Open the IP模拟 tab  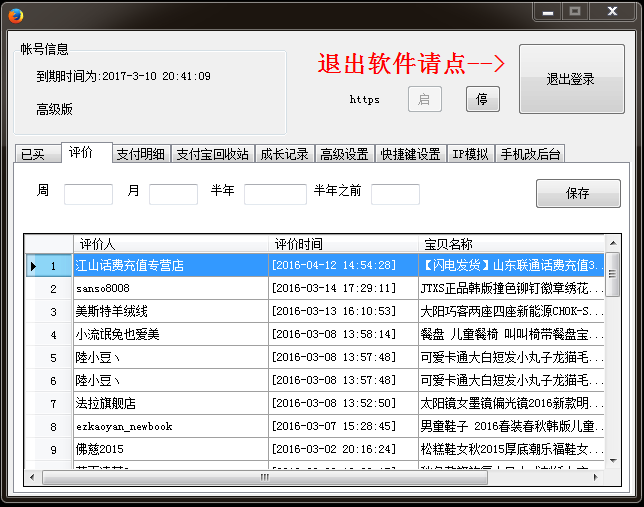(x=471, y=154)
